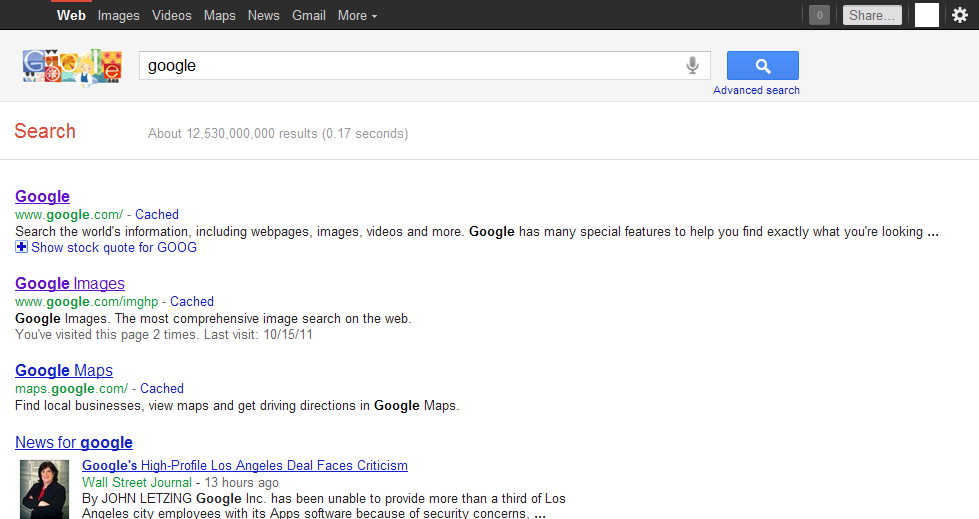Screen dimensions: 979x519
Task: Expand the plus icon for GOOG stock quote
Action: pyautogui.click(x=21, y=247)
